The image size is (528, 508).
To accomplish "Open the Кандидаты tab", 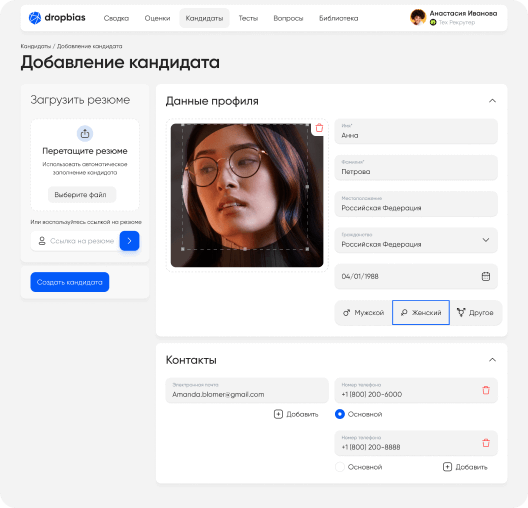I will [x=204, y=18].
